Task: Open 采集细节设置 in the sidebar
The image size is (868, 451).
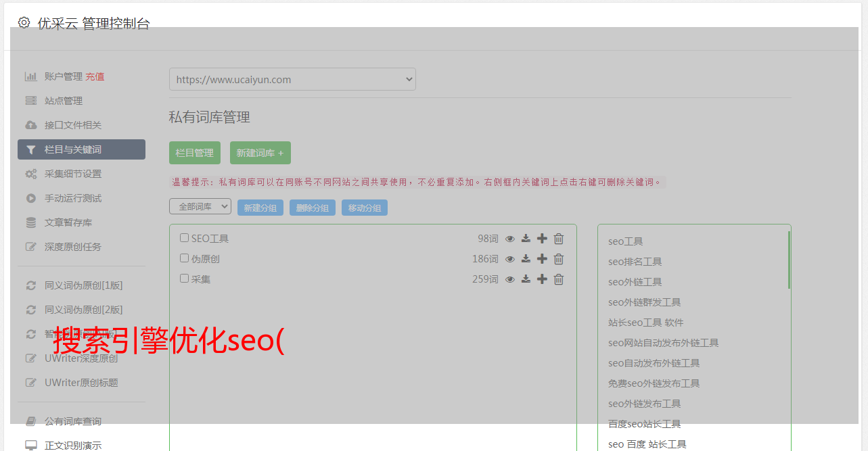Action: click(x=73, y=174)
